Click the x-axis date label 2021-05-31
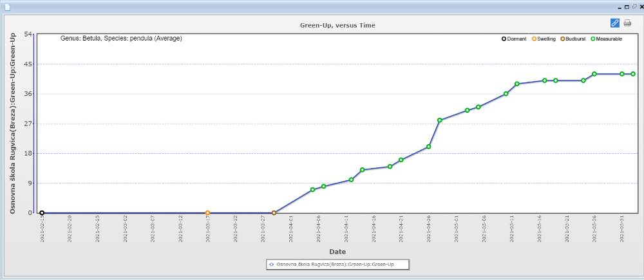Image resolution: width=644 pixels, height=280 pixels. click(622, 229)
